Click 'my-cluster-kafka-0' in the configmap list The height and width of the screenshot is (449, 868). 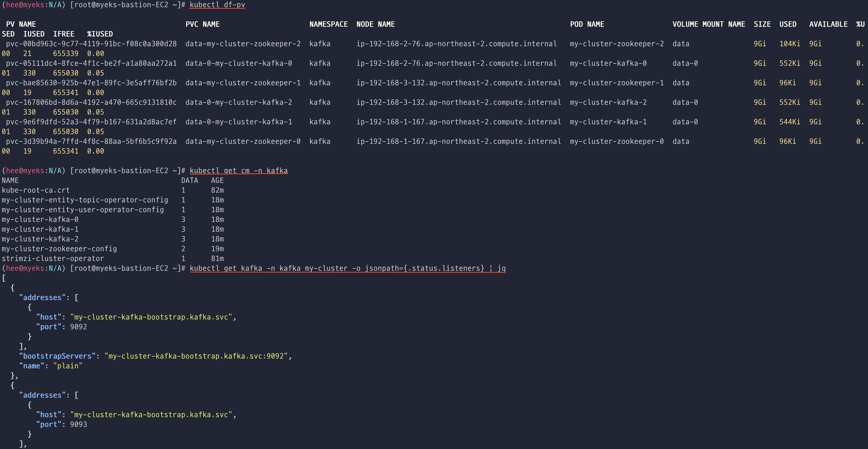point(40,219)
